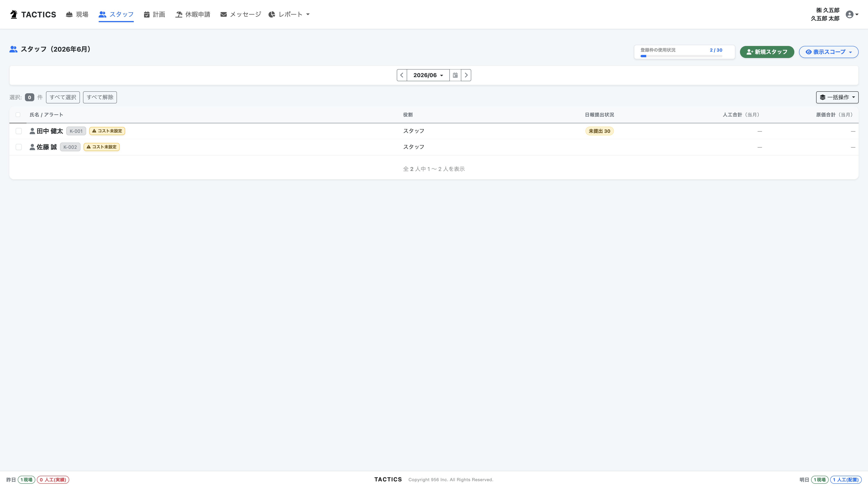This screenshot has height=488, width=868.
Task: Click the person icon beside 田中 健太
Action: tap(32, 131)
